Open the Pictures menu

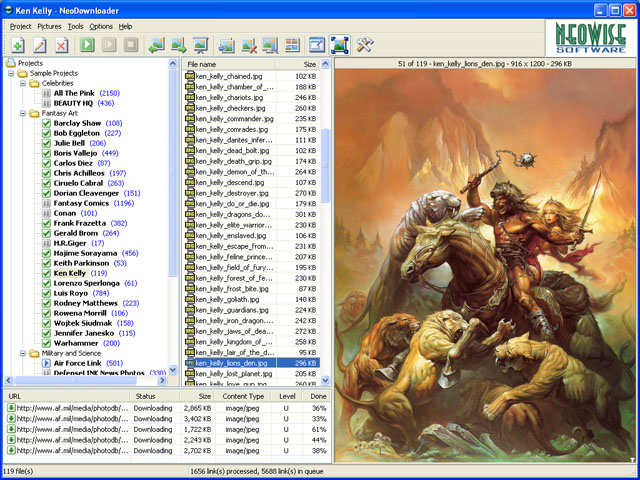49,26
